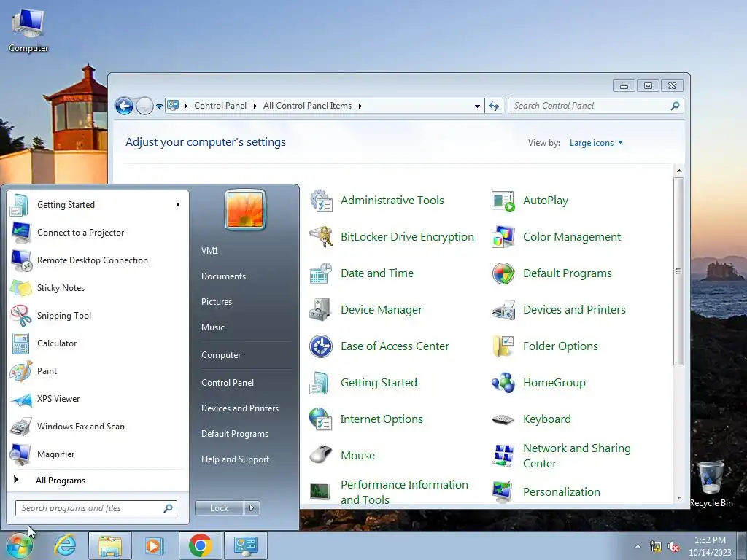747x560 pixels.
Task: Open VM1 user folder link
Action: (209, 251)
